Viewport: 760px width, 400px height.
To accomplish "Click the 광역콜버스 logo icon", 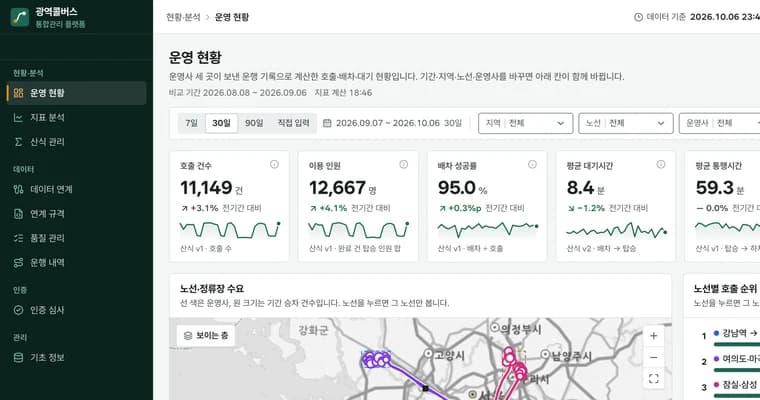I will [x=20, y=17].
